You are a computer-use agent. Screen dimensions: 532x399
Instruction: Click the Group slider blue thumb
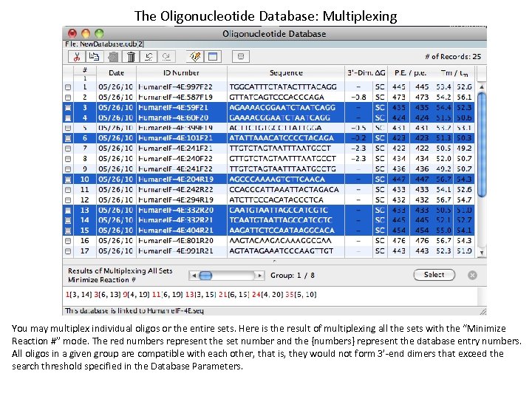[205, 276]
